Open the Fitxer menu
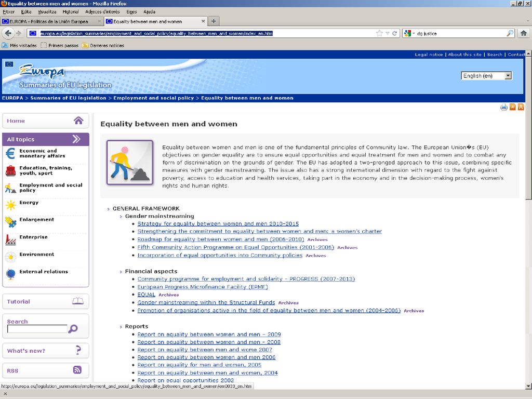 [x=8, y=11]
